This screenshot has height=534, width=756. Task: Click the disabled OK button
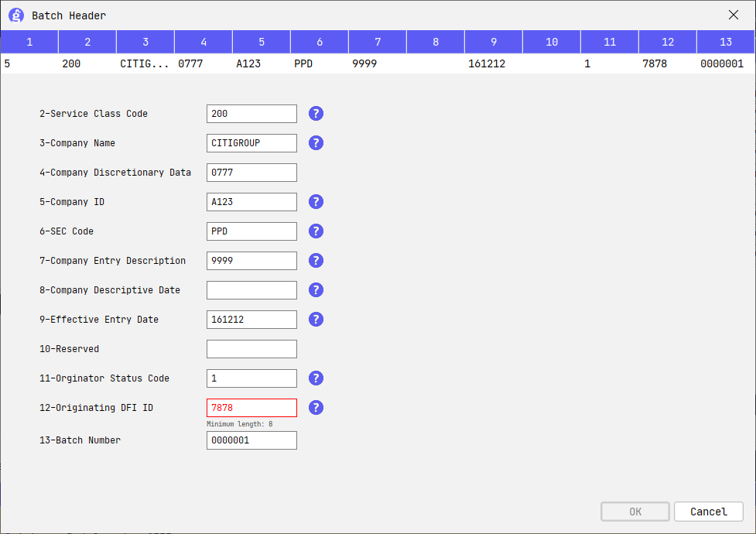point(635,512)
